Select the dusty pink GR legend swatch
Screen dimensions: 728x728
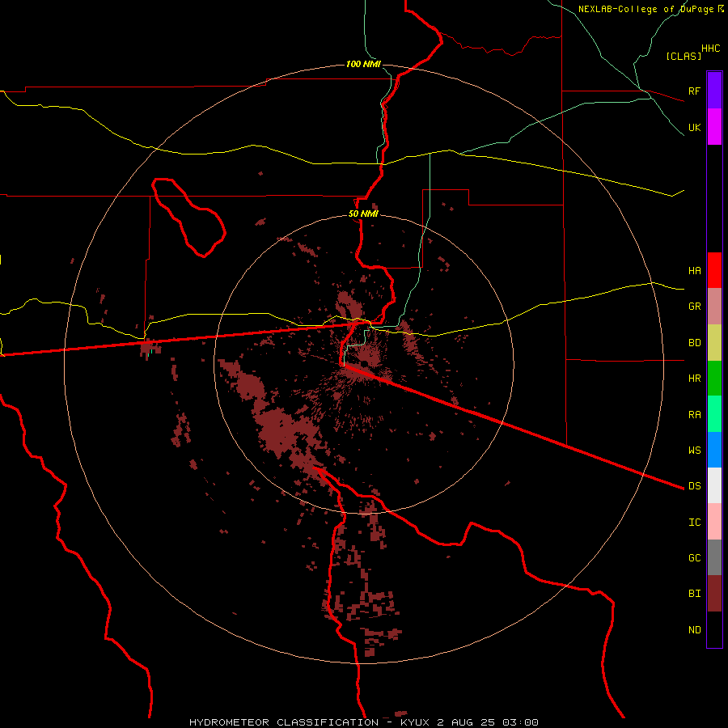(714, 306)
